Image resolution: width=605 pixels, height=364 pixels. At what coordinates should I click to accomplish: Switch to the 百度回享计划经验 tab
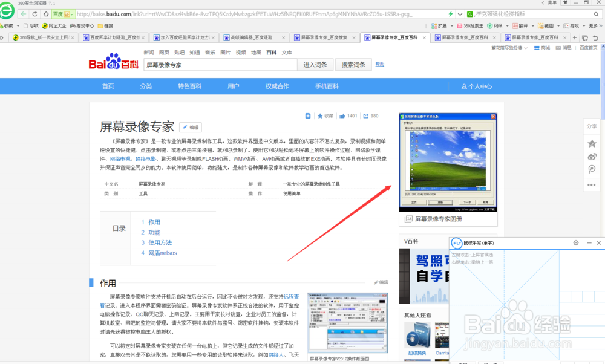point(114,37)
